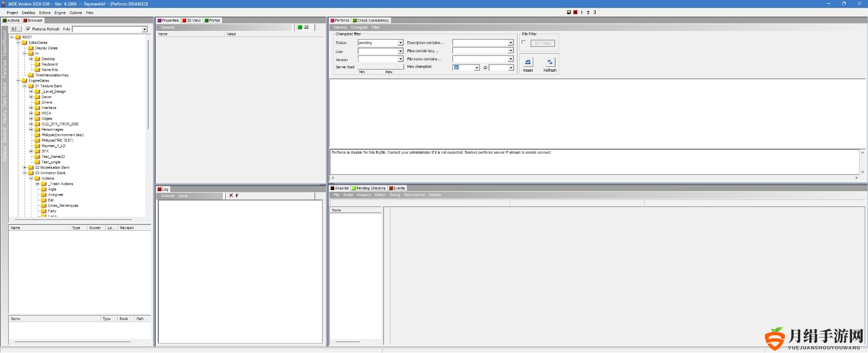Click the disk icon beside desktop numbers
The height and width of the screenshot is (353, 868).
tap(569, 12)
